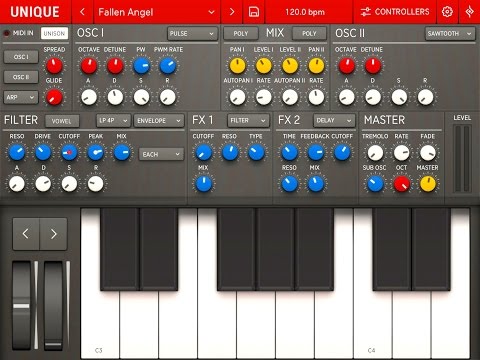
Task: Click the FX 1 MIX knob
Action: (203, 184)
